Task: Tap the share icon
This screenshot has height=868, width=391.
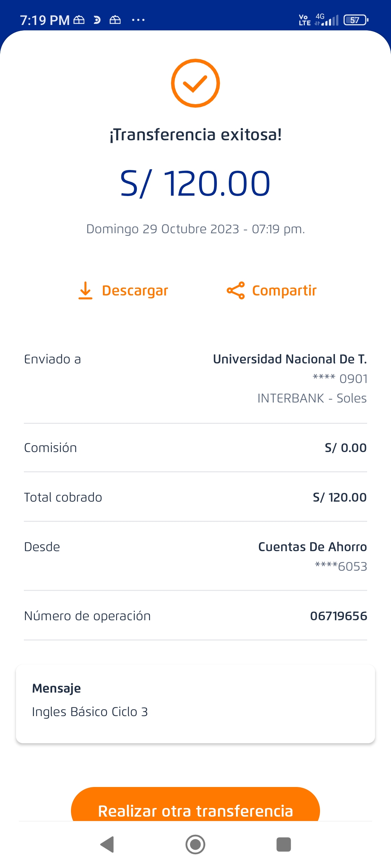Action: pyautogui.click(x=236, y=291)
